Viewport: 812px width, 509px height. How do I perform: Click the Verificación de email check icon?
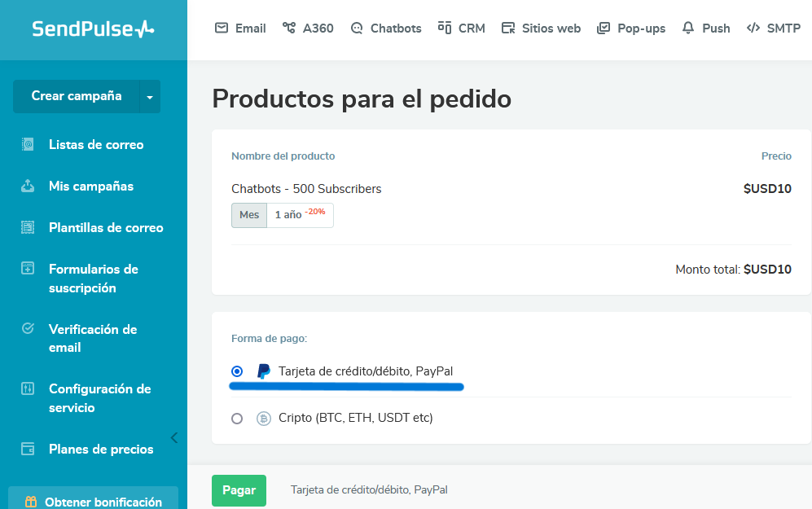click(28, 328)
